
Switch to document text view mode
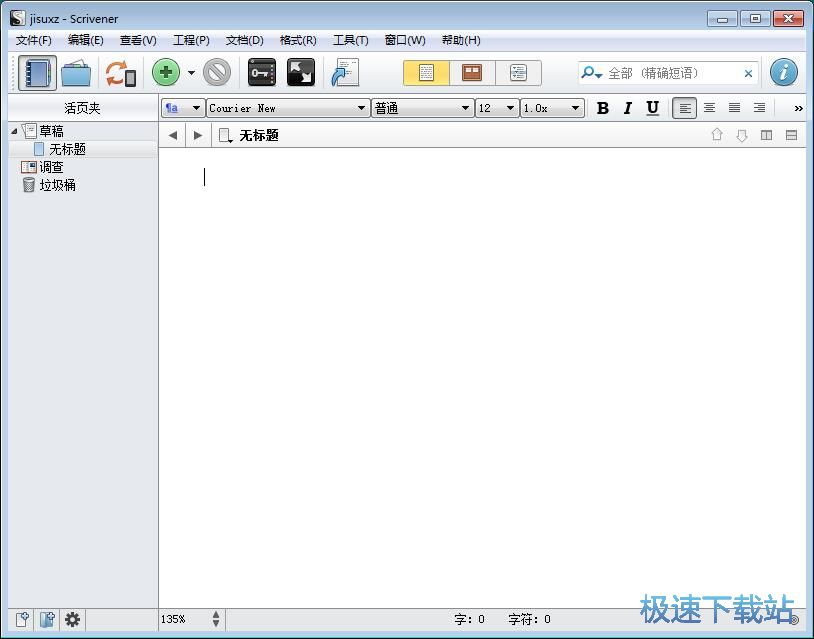pyautogui.click(x=426, y=73)
